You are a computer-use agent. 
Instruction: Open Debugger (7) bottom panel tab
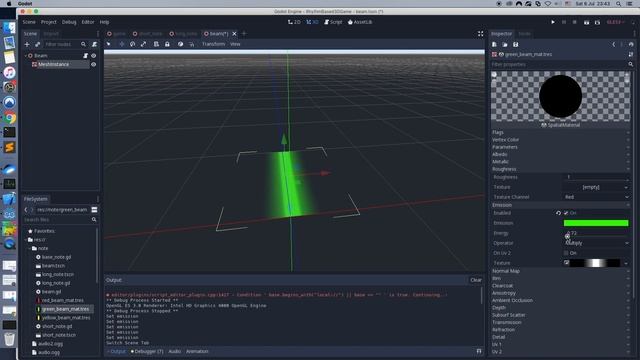tap(147, 351)
